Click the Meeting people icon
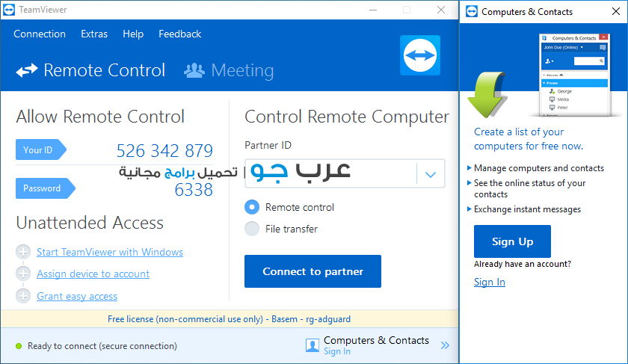This screenshot has height=364, width=628. 194,71
